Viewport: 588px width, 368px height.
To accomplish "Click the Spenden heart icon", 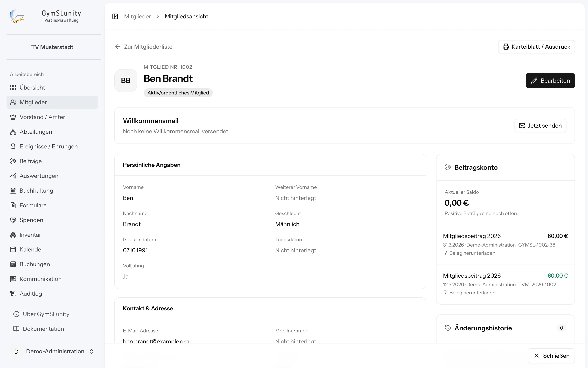I will 13,220.
